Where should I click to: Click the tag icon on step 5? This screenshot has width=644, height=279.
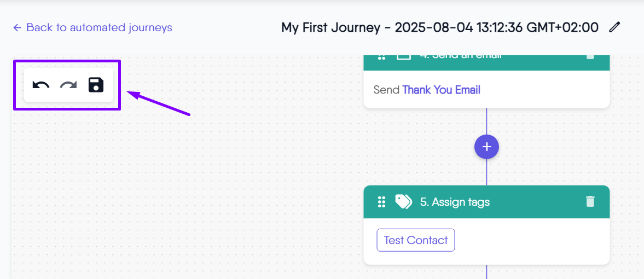404,202
